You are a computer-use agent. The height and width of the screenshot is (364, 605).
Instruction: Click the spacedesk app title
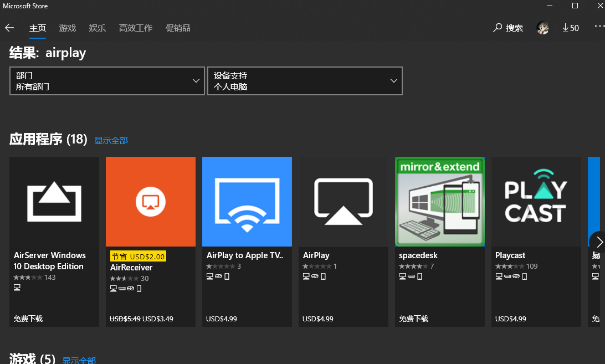point(418,255)
